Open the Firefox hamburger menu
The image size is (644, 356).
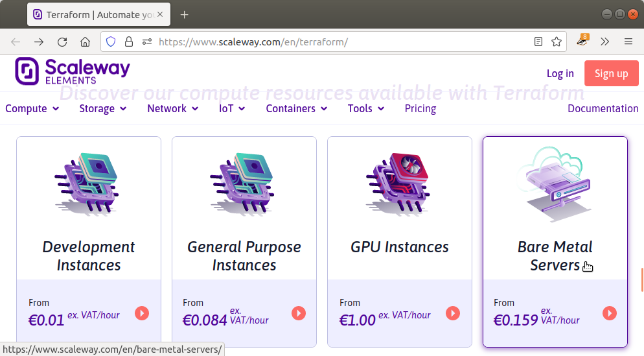coord(628,42)
